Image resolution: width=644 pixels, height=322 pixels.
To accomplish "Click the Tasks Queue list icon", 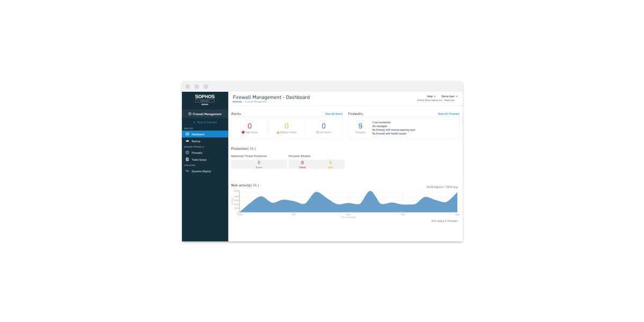I will pyautogui.click(x=187, y=159).
